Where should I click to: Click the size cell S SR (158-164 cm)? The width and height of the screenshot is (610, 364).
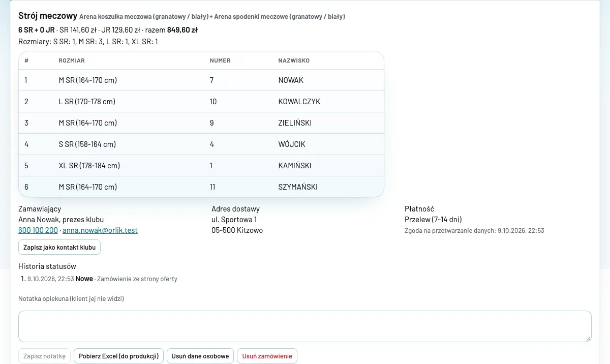point(87,144)
